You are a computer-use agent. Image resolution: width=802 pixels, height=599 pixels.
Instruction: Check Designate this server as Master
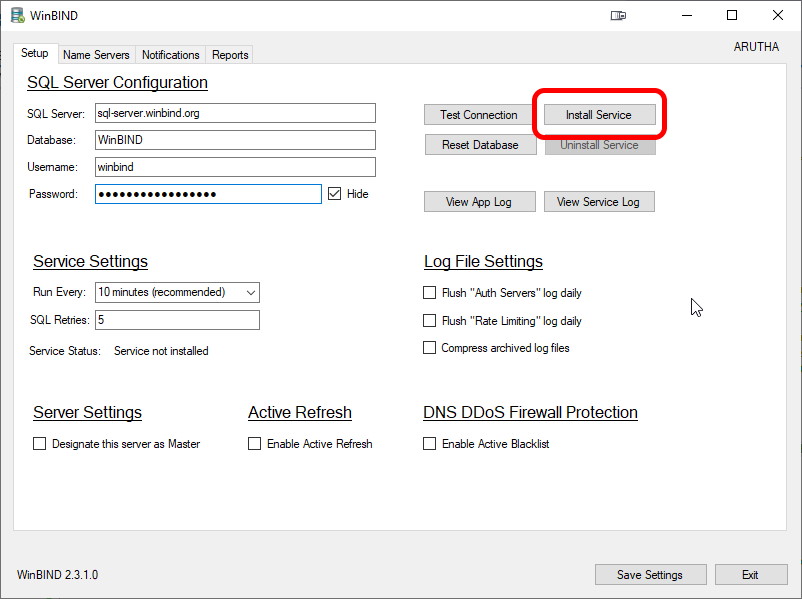click(39, 443)
